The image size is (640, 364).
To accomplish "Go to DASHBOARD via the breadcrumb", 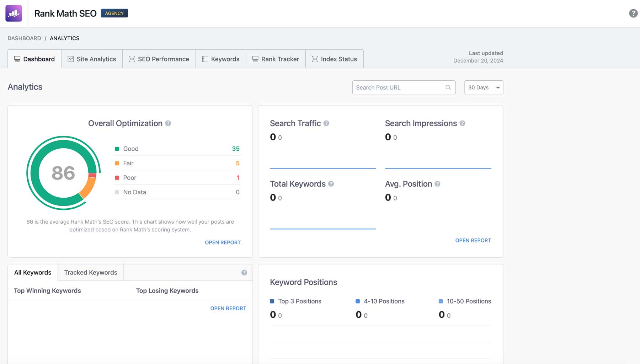I will (x=24, y=38).
